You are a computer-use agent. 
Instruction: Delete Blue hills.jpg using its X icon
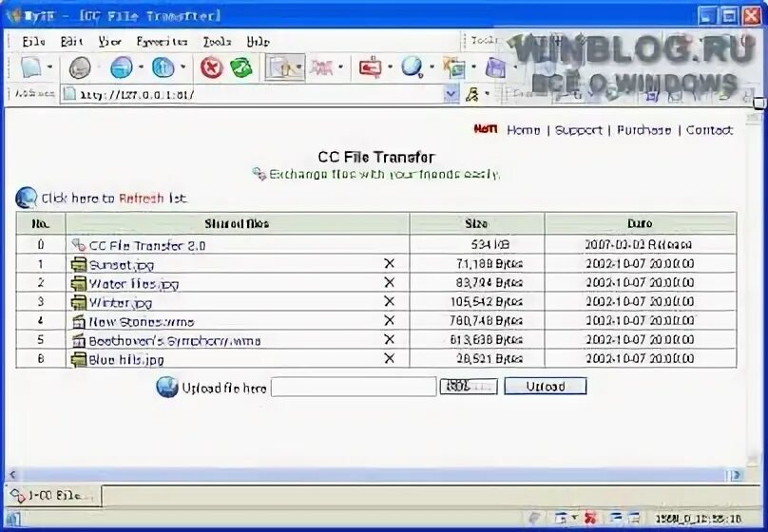tap(390, 358)
